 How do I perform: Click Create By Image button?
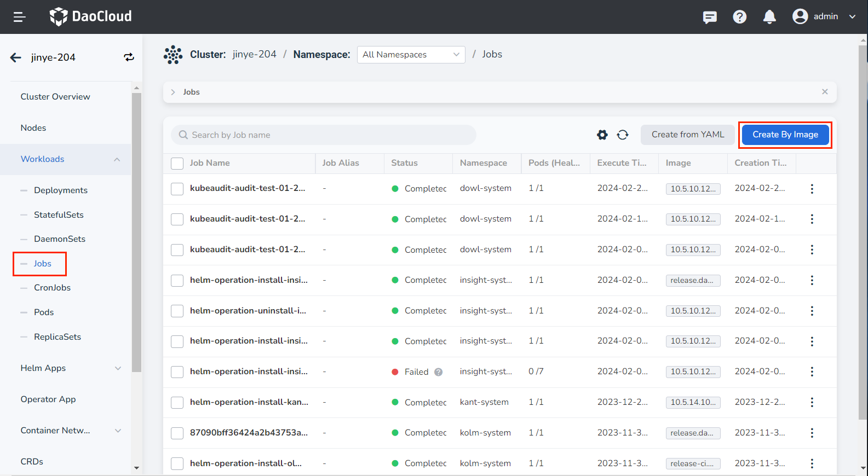click(785, 135)
